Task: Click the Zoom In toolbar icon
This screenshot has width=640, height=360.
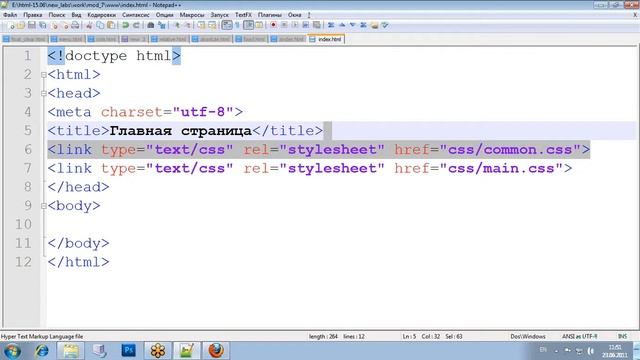Action: tap(177, 25)
